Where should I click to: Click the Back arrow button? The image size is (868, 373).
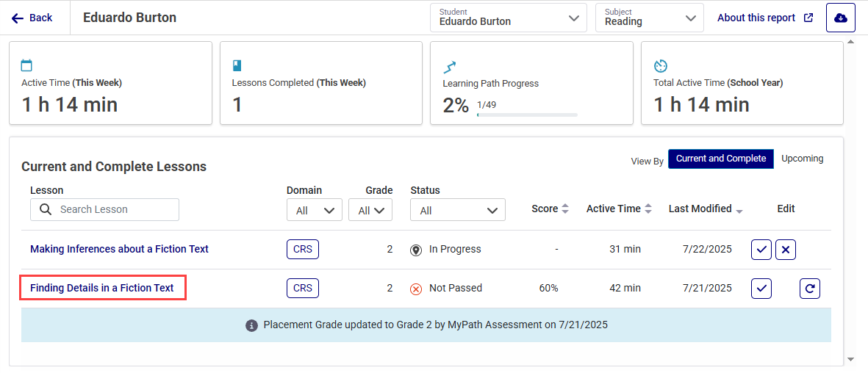32,18
